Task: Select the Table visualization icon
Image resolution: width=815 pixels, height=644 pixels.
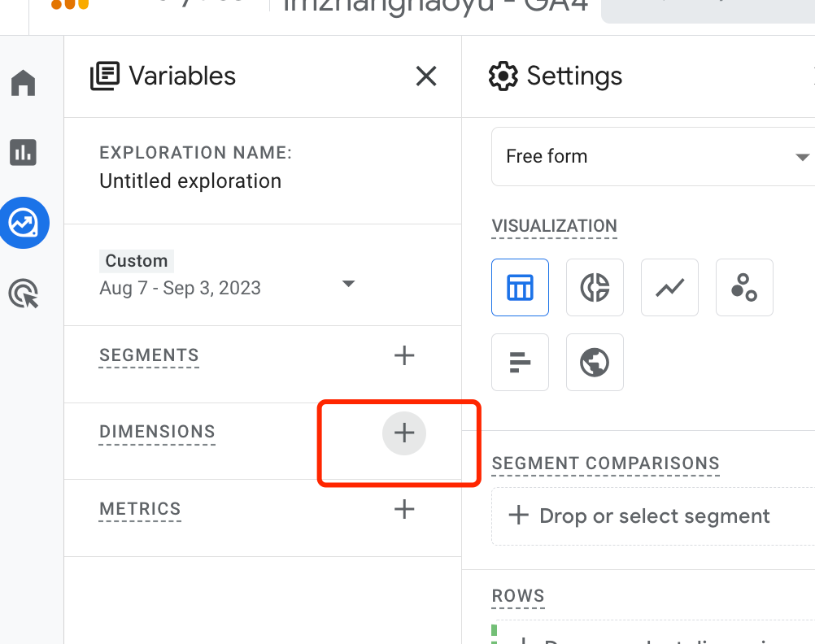Action: click(520, 287)
